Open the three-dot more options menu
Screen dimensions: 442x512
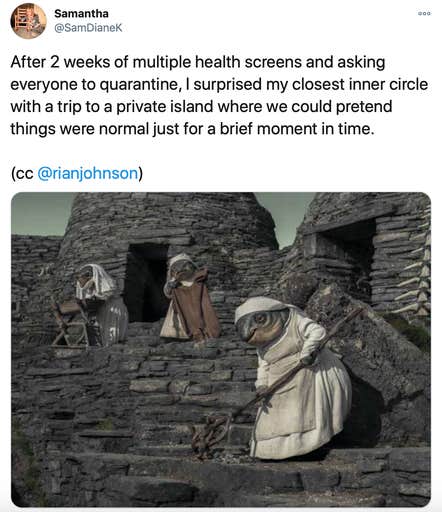pyautogui.click(x=424, y=14)
